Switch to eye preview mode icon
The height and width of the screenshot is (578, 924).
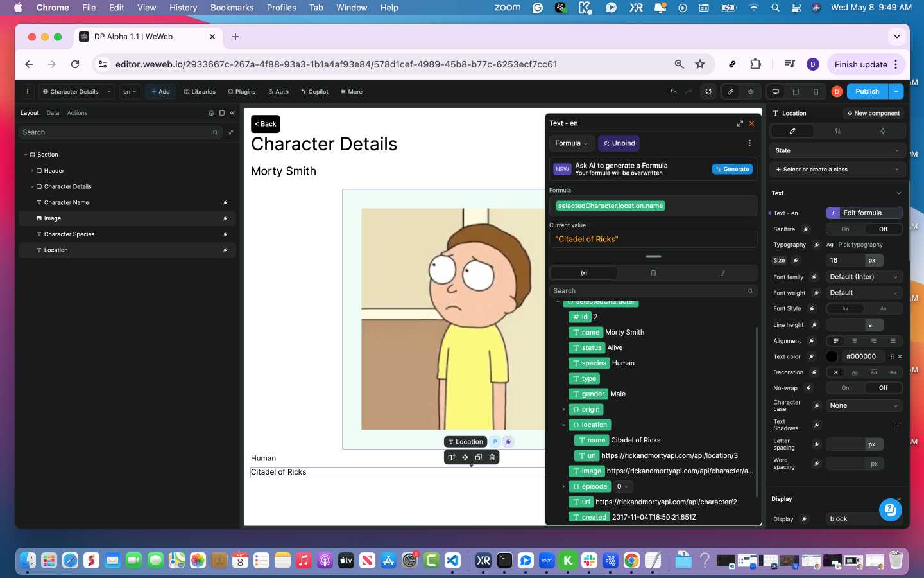coord(751,92)
